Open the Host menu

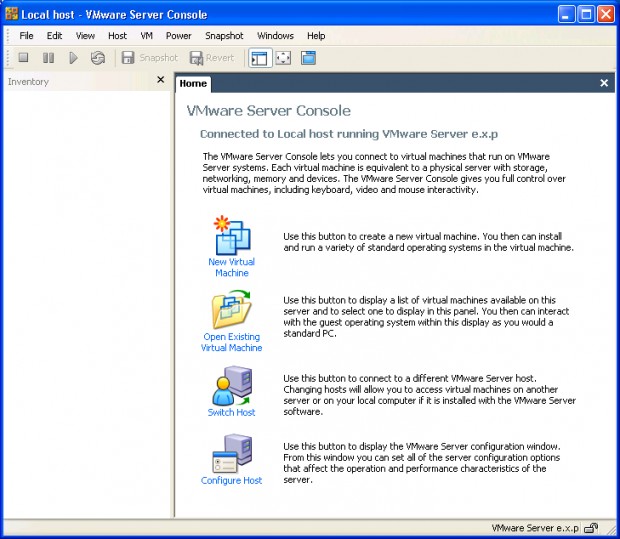[x=117, y=36]
